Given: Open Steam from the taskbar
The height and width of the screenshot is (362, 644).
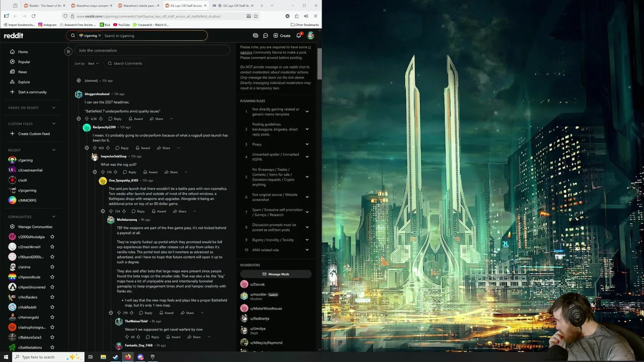Looking at the screenshot, I should coord(115,357).
